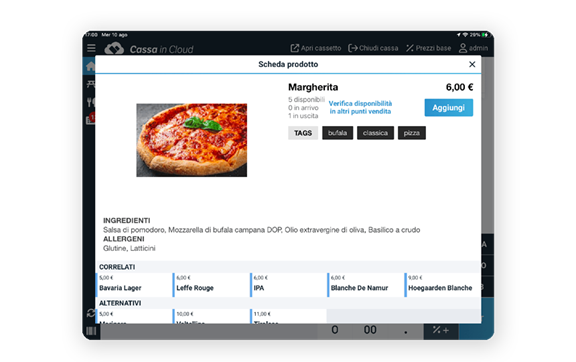Open the hamburger menu icon

point(91,48)
